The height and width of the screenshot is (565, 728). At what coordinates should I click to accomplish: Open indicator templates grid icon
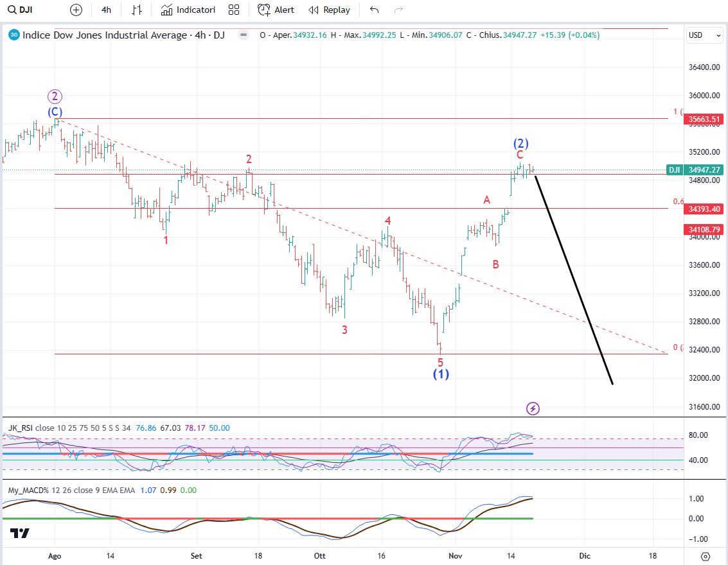click(234, 10)
